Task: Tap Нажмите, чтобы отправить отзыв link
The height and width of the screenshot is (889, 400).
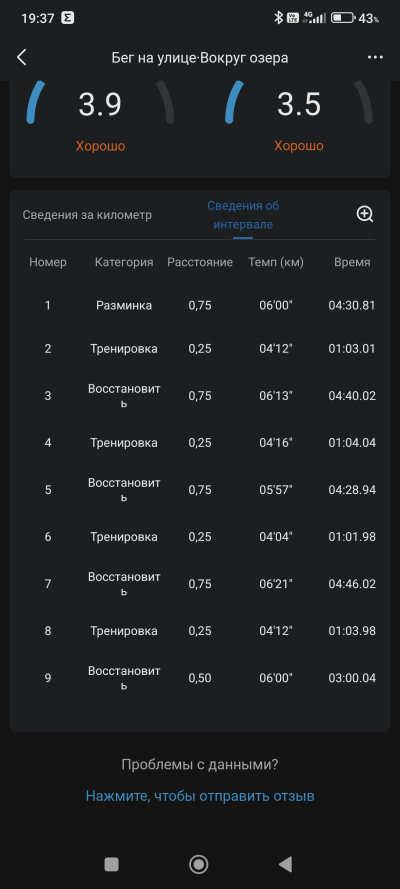Action: tap(200, 796)
